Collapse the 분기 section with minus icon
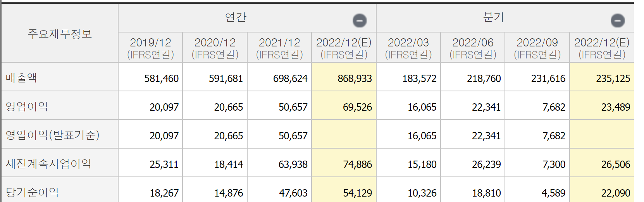Screen dimensions: 644x202 pos(617,21)
